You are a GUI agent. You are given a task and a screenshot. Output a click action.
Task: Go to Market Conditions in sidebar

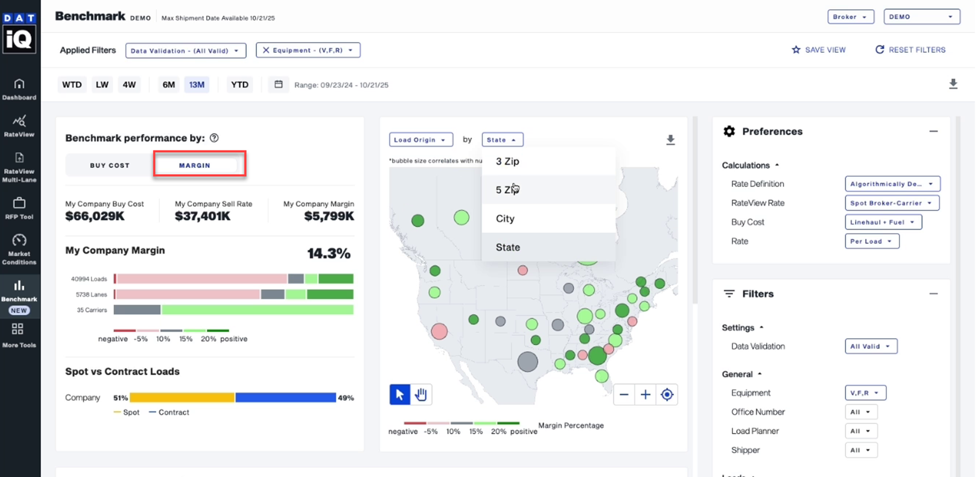[x=19, y=249]
